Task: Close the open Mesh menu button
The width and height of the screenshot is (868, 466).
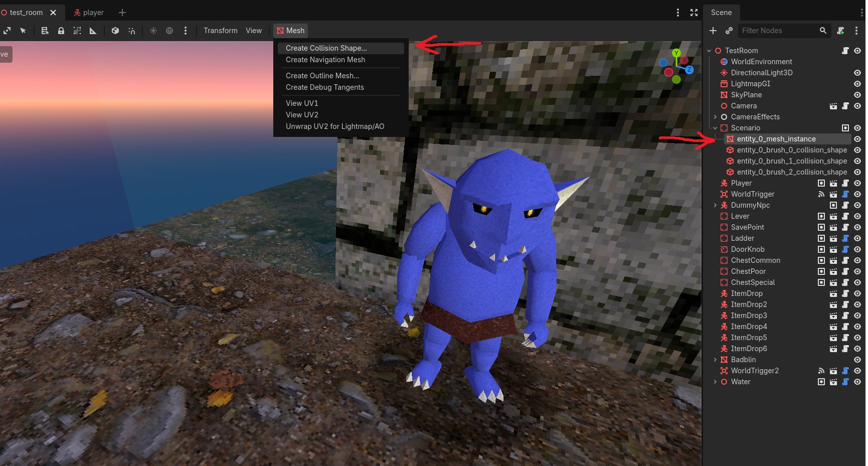Action: (x=291, y=31)
